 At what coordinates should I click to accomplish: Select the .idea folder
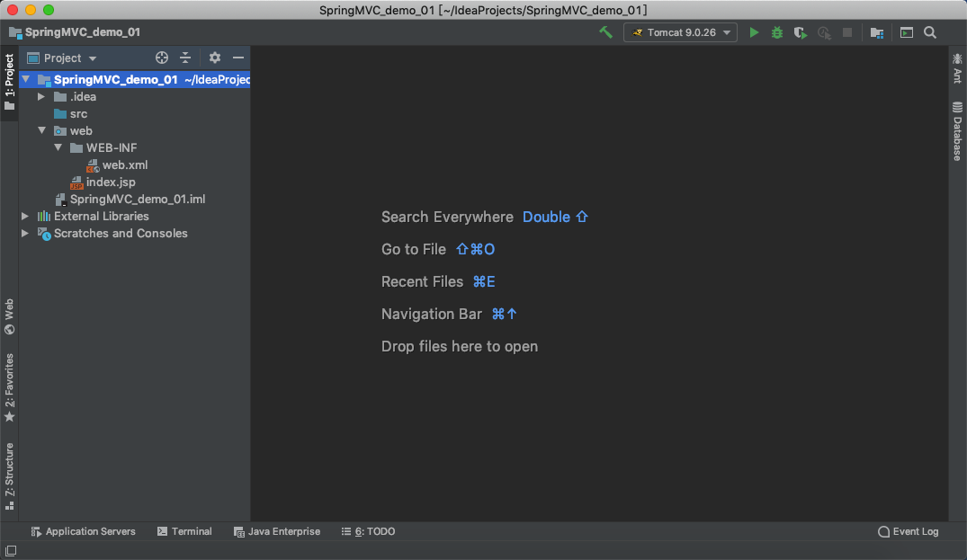[83, 97]
